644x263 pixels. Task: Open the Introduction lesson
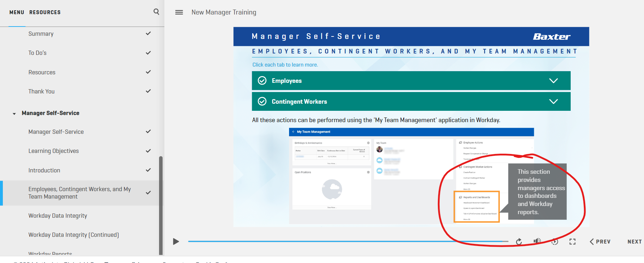click(x=44, y=170)
